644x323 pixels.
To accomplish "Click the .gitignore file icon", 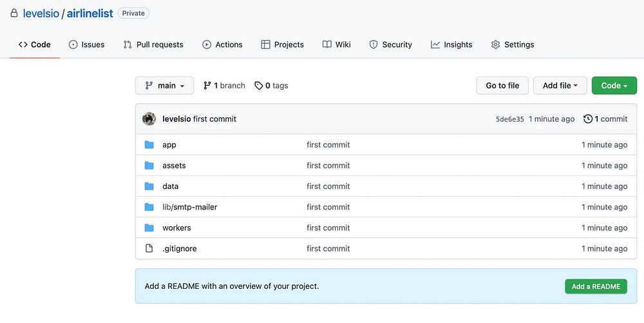I will pyautogui.click(x=149, y=248).
